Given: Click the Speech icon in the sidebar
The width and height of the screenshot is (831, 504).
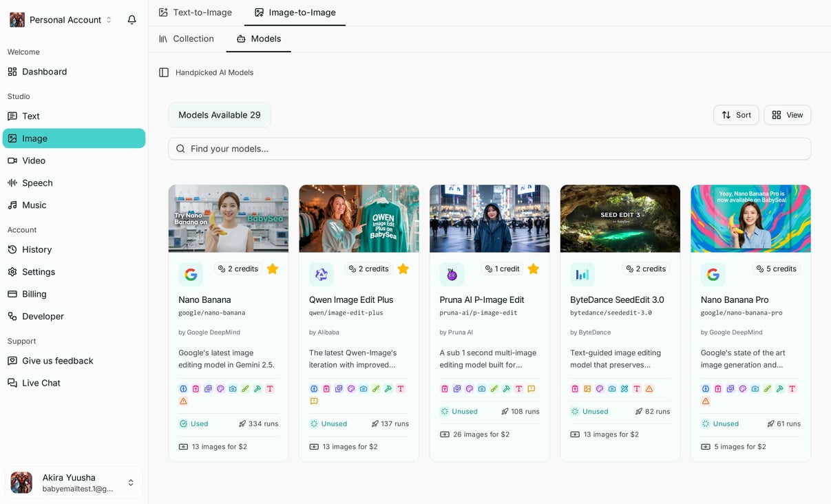Looking at the screenshot, I should (x=12, y=182).
